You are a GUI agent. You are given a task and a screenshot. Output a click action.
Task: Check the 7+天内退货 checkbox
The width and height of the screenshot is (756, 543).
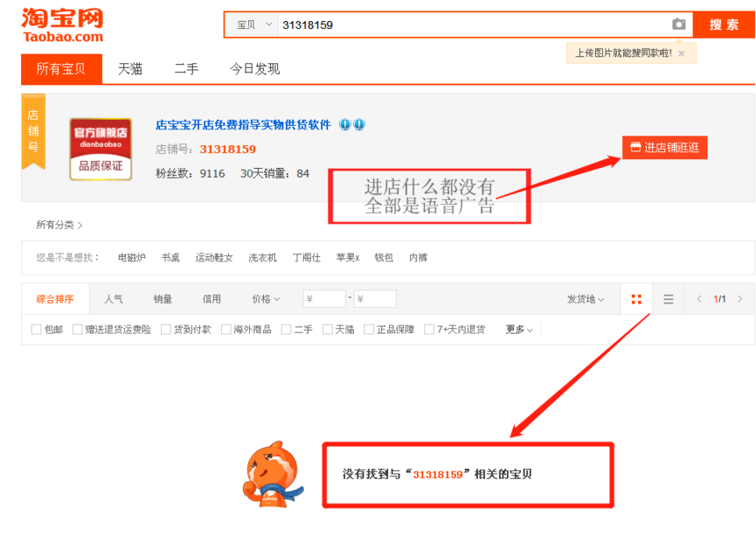pyautogui.click(x=429, y=329)
